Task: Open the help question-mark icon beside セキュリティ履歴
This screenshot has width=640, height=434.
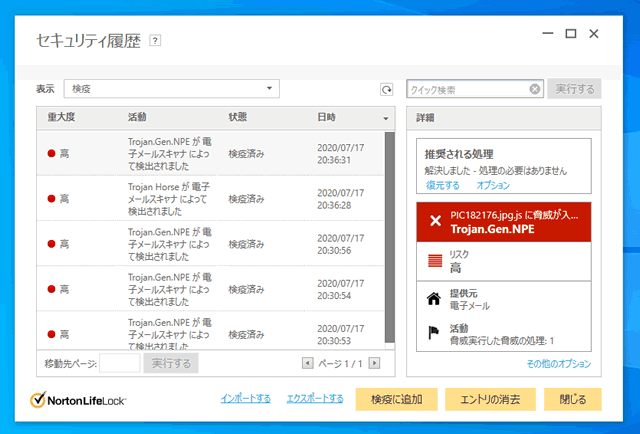Action: pos(155,40)
